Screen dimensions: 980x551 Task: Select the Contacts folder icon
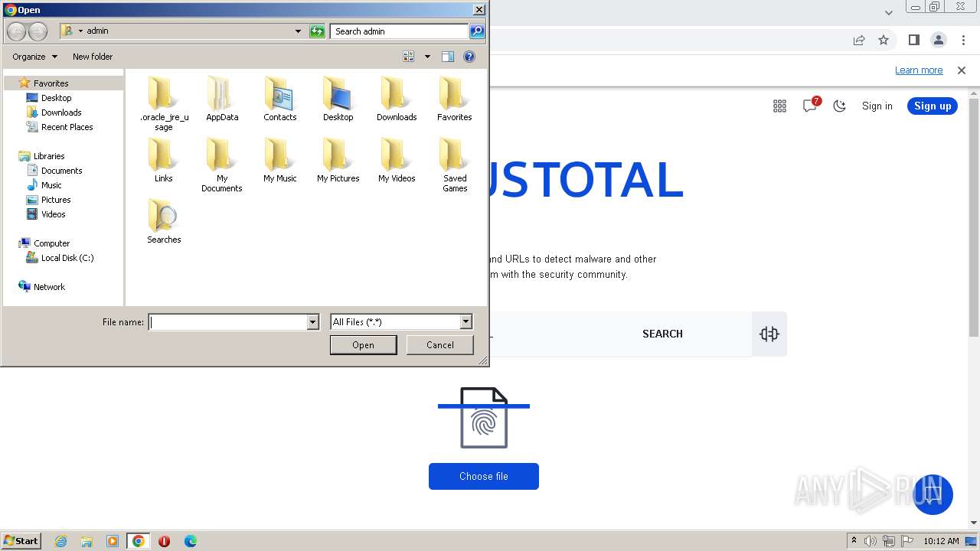click(x=280, y=94)
